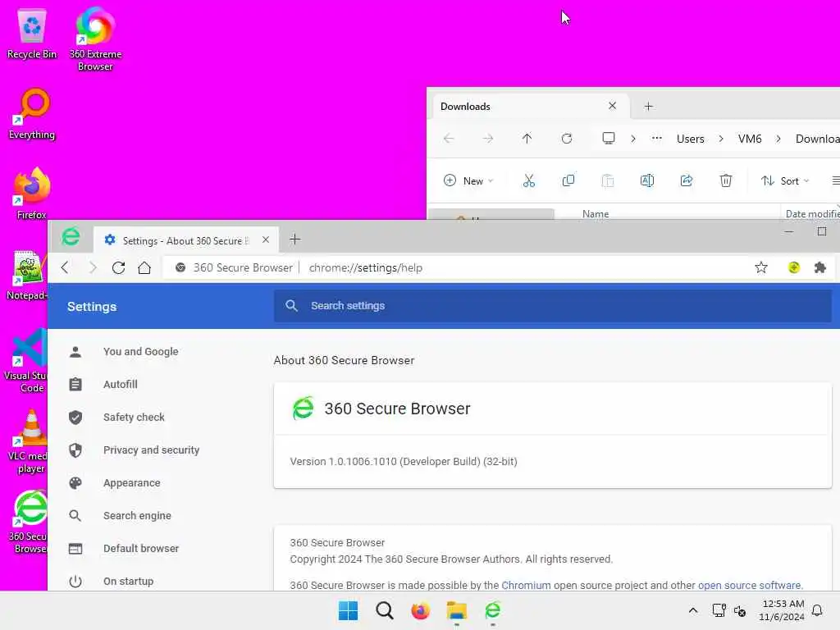The image size is (840, 630).
Task: Open 360 Secure Browser desktop shortcut
Action: point(28,522)
